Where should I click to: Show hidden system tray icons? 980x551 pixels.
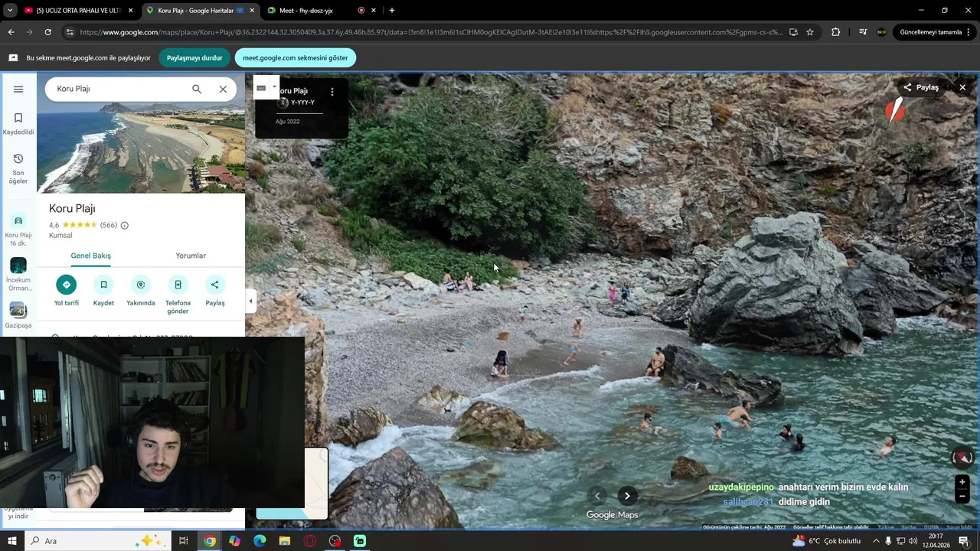[876, 541]
